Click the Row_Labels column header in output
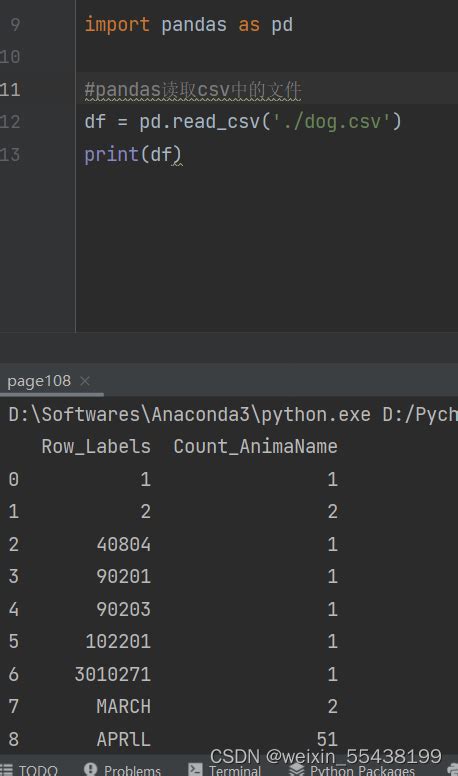Viewport: 458px width, 776px height. tap(96, 446)
